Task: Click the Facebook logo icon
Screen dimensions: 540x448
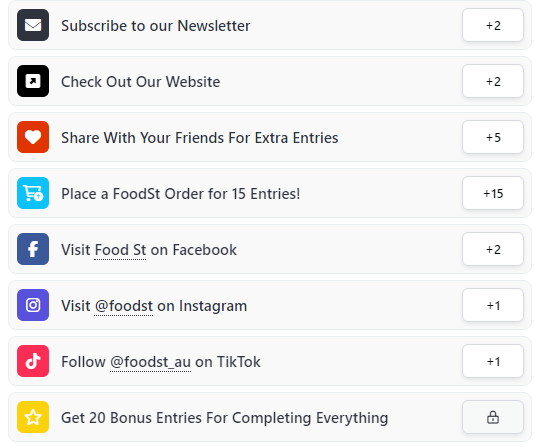Action: tap(33, 249)
